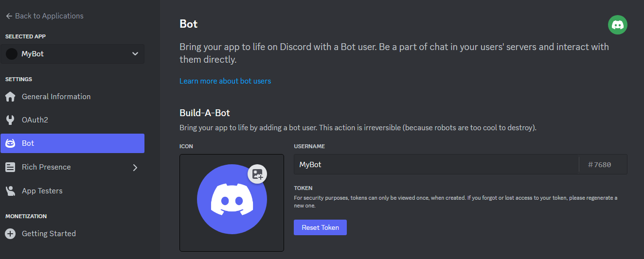Expand the Rich Presence submenu chevron
The width and height of the screenshot is (644, 259).
tap(135, 168)
